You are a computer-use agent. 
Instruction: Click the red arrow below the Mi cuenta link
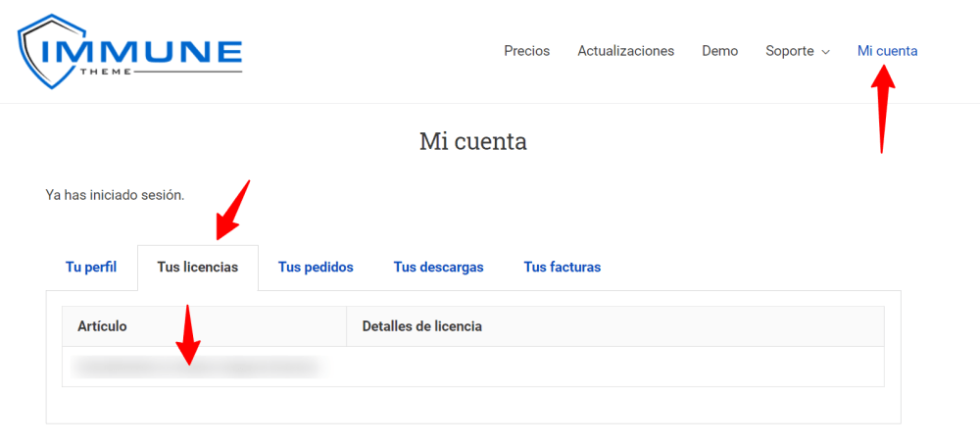pyautogui.click(x=884, y=108)
